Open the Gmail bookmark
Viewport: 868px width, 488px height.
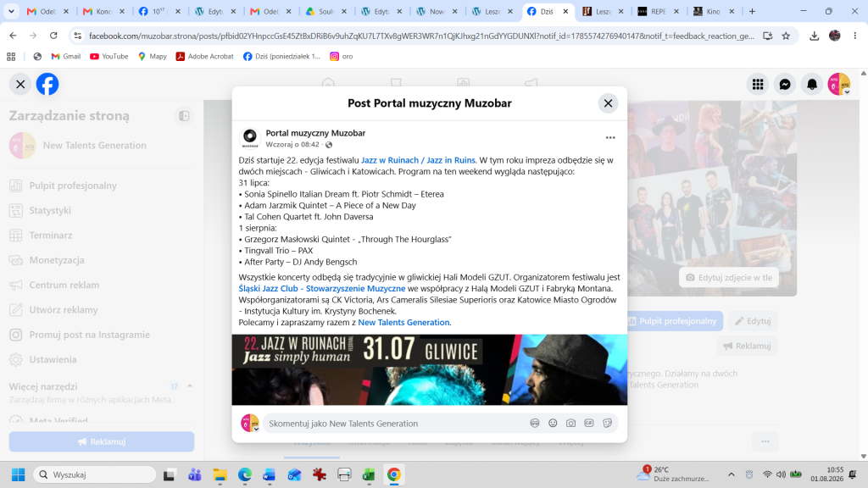coord(66,57)
